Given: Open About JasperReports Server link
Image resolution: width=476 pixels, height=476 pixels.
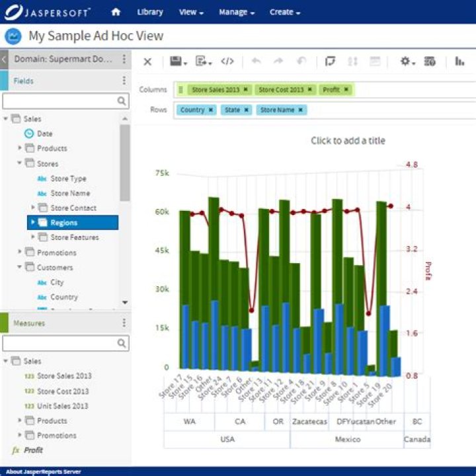Looking at the screenshot, I should pyautogui.click(x=44, y=471).
